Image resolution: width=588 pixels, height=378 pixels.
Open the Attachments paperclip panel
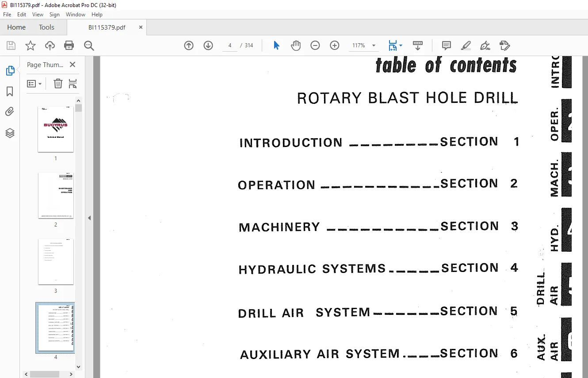coord(10,112)
